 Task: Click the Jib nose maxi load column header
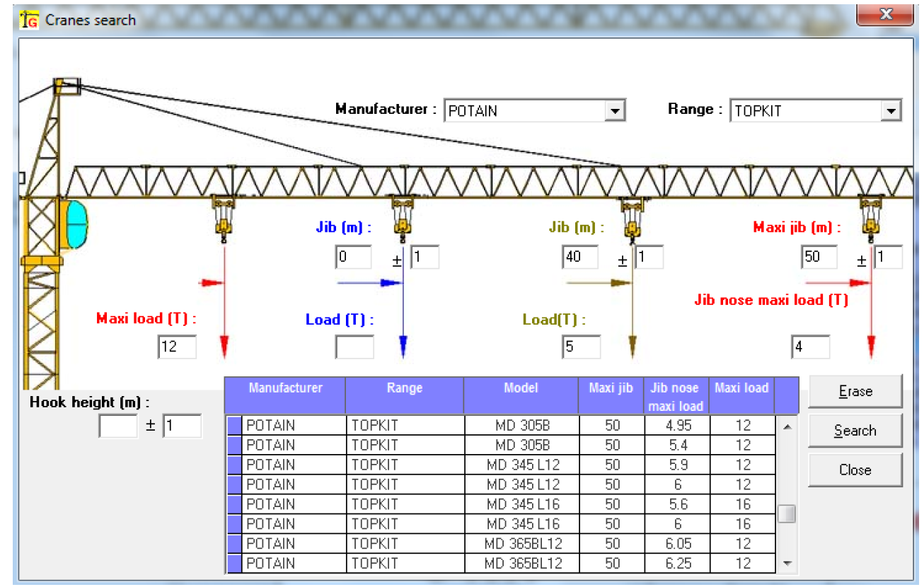pos(676,395)
